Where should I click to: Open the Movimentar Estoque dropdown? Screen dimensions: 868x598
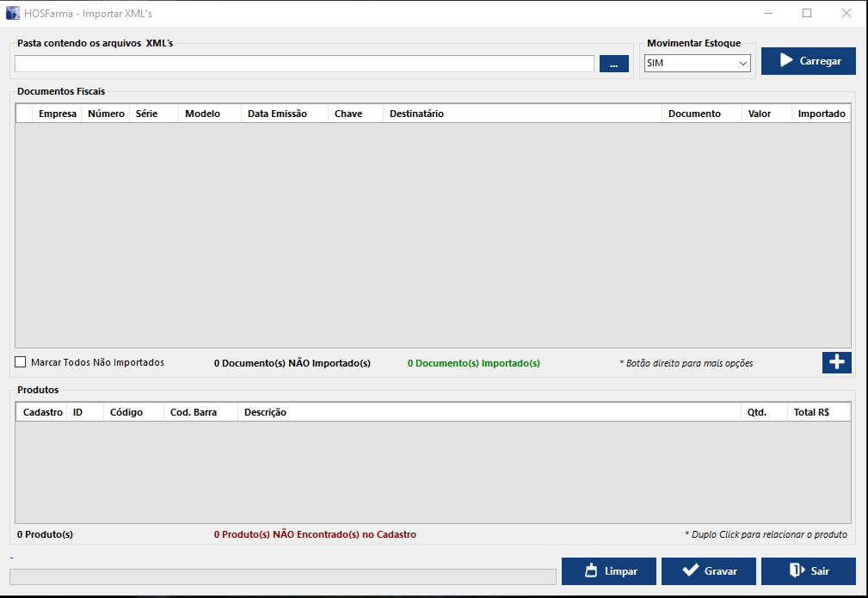coord(697,64)
